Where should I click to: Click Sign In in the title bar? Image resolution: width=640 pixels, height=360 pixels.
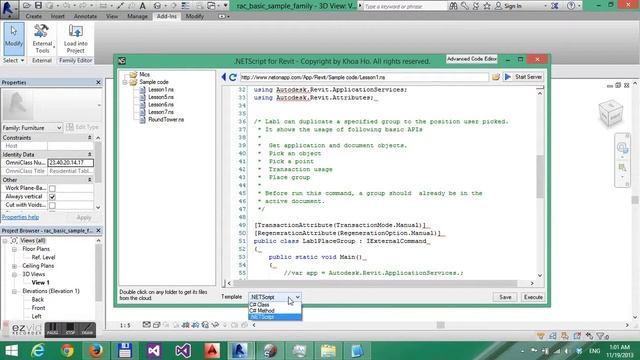pos(509,6)
